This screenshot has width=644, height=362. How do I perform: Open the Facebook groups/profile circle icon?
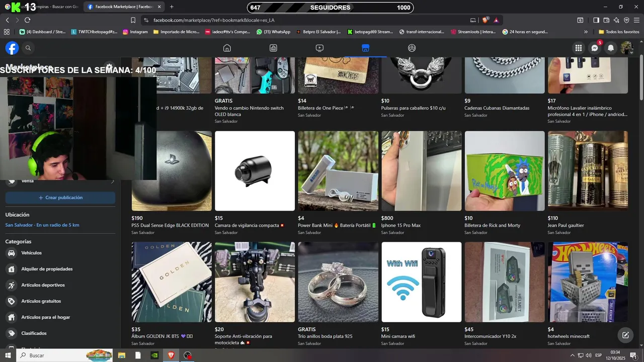(412, 48)
